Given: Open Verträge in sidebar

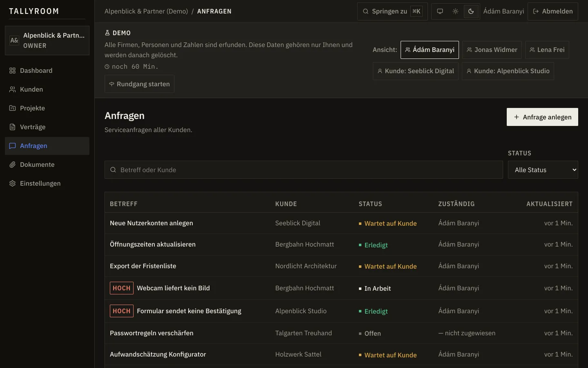Looking at the screenshot, I should [x=47, y=127].
